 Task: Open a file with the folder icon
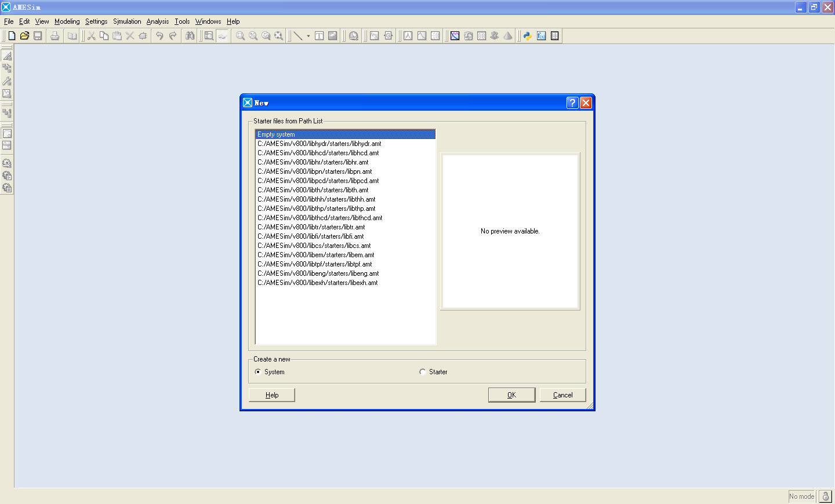[24, 36]
